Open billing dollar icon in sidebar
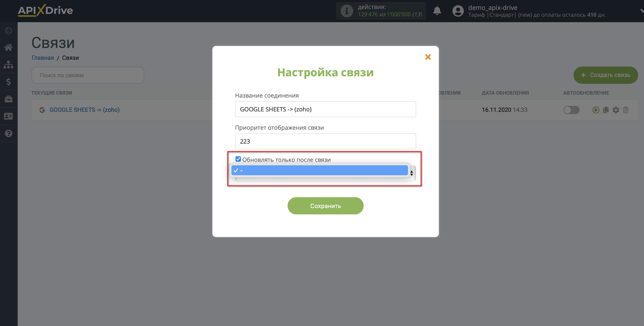 (9, 82)
